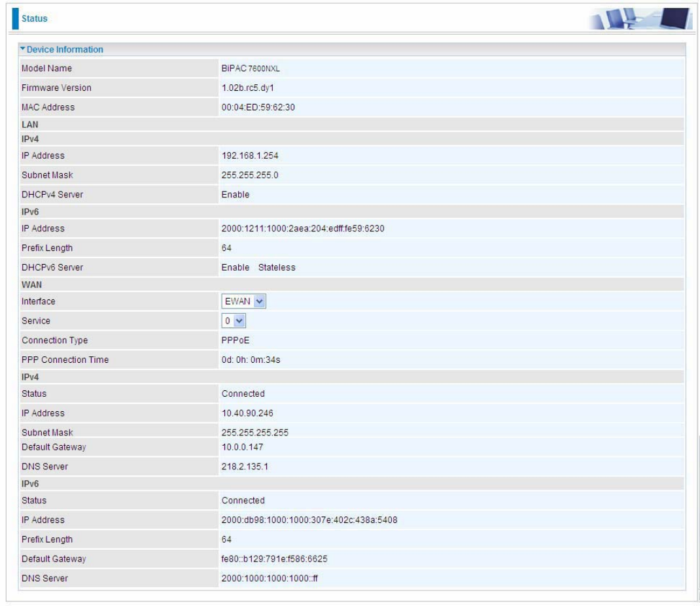
Task: Click the header banner image
Action: click(x=641, y=18)
